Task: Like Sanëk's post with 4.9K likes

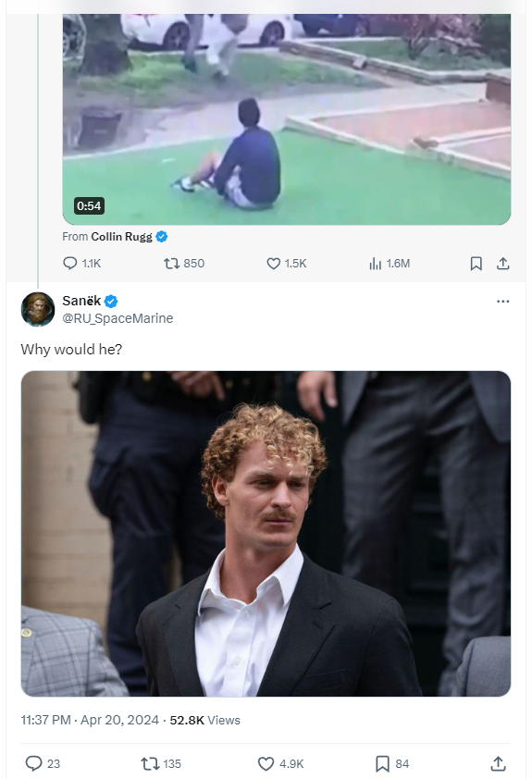Action: pos(280,763)
